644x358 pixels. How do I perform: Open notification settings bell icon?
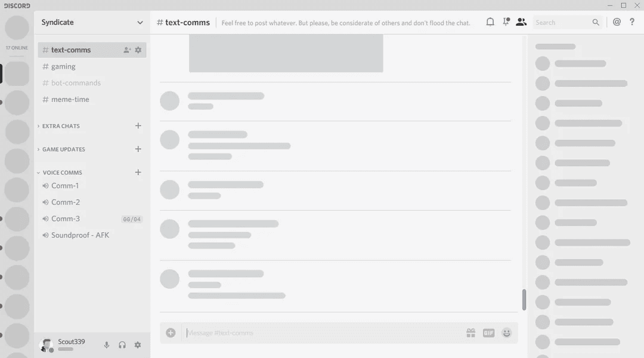490,22
